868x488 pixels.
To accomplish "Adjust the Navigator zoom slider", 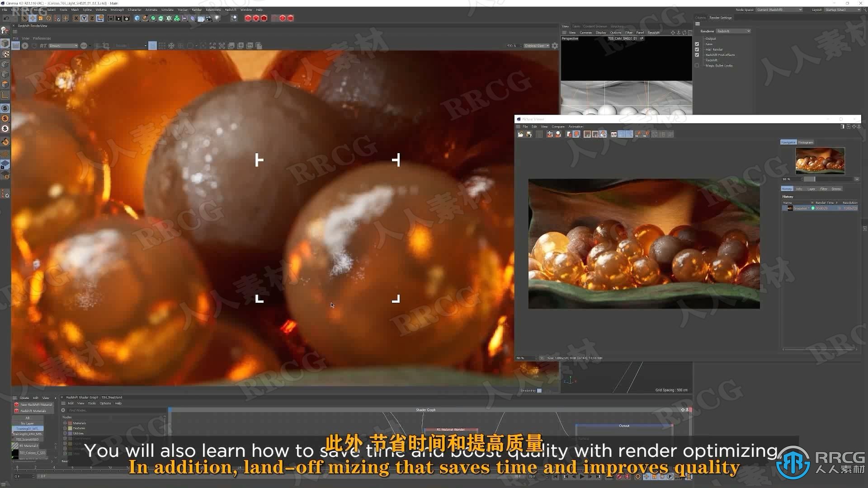I will pos(829,179).
